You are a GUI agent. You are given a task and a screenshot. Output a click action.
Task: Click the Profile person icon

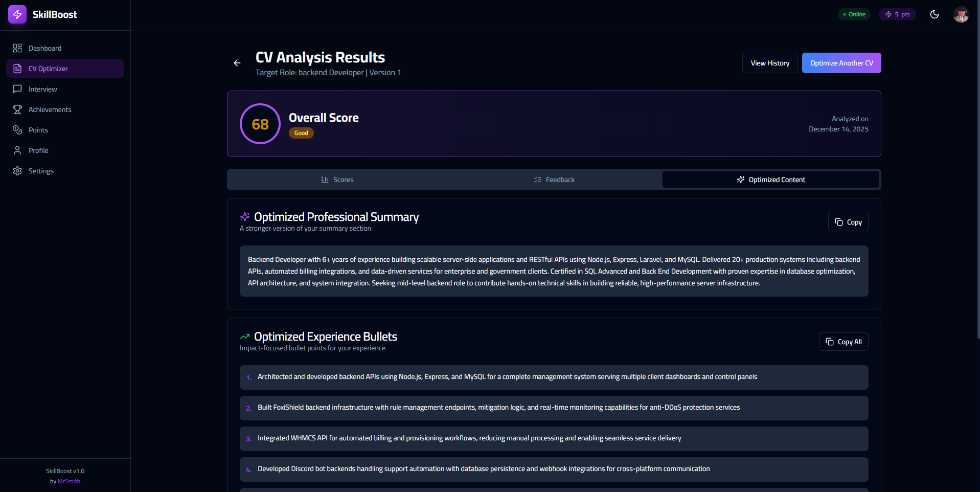[x=17, y=150]
